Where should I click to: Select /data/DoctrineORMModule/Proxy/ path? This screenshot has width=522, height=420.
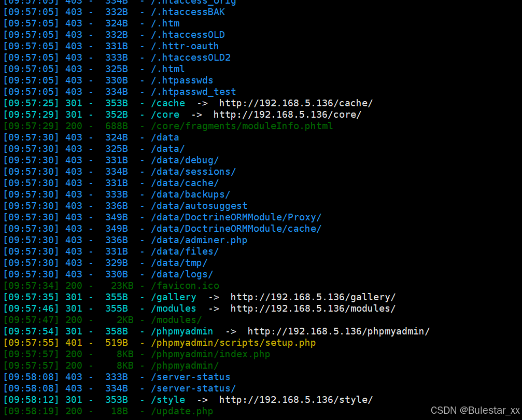(236, 217)
